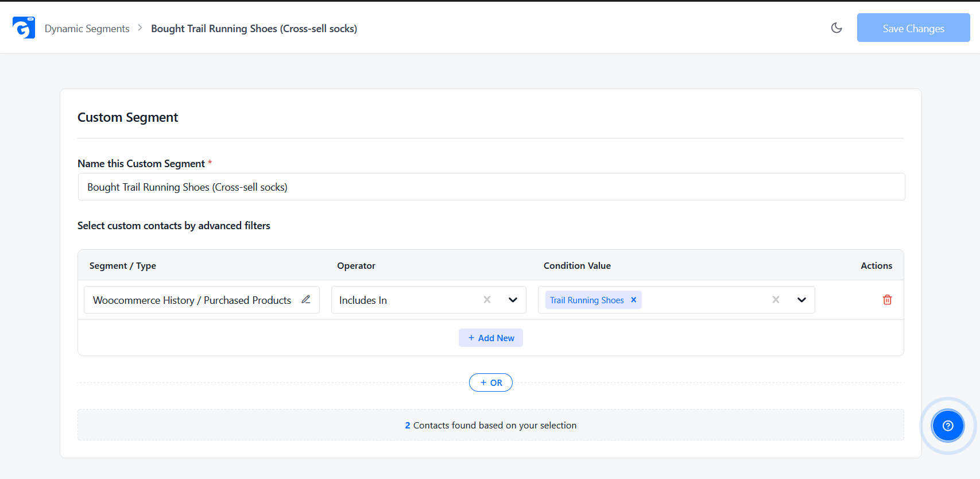Edit the Purchased Products segment type pencil icon

coord(306,299)
